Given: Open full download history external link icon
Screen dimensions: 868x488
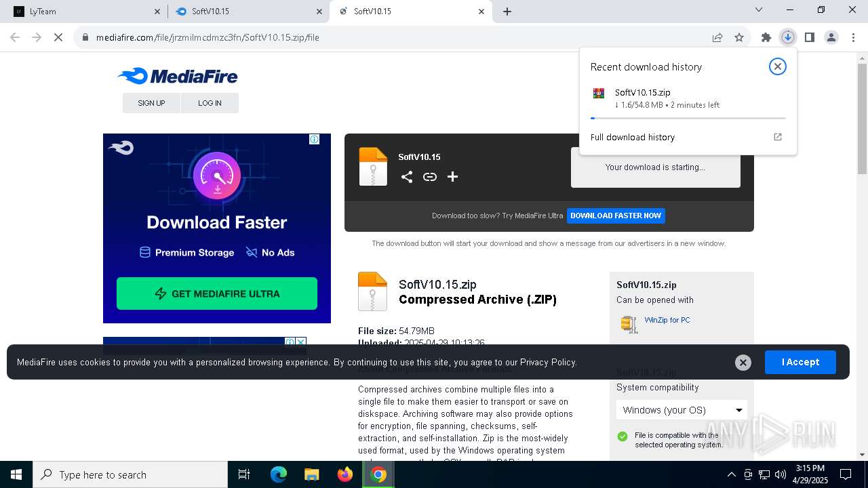Looking at the screenshot, I should tap(778, 137).
